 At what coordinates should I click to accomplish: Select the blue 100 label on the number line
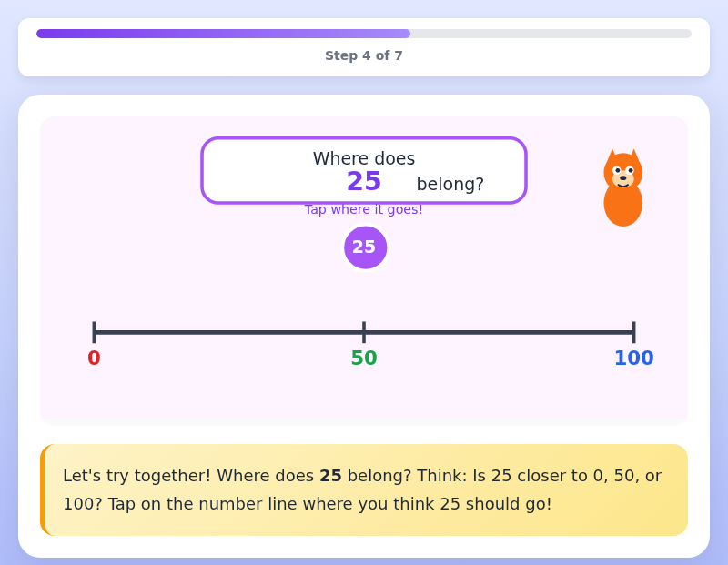pyautogui.click(x=633, y=358)
